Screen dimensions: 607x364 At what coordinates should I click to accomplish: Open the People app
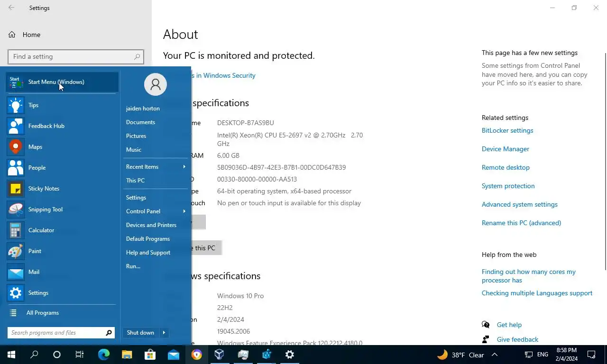tap(62, 168)
